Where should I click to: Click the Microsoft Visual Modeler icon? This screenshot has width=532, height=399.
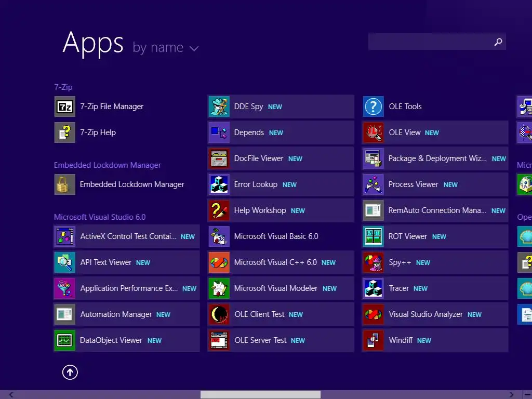(219, 288)
